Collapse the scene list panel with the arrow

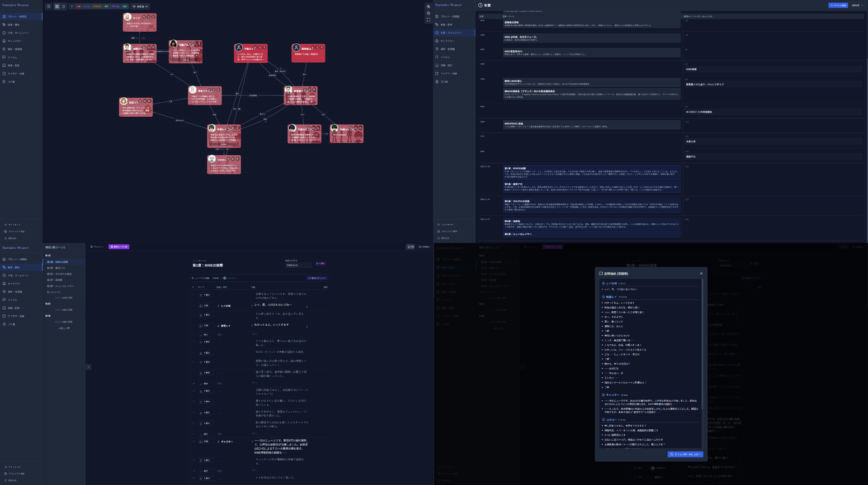[89, 367]
